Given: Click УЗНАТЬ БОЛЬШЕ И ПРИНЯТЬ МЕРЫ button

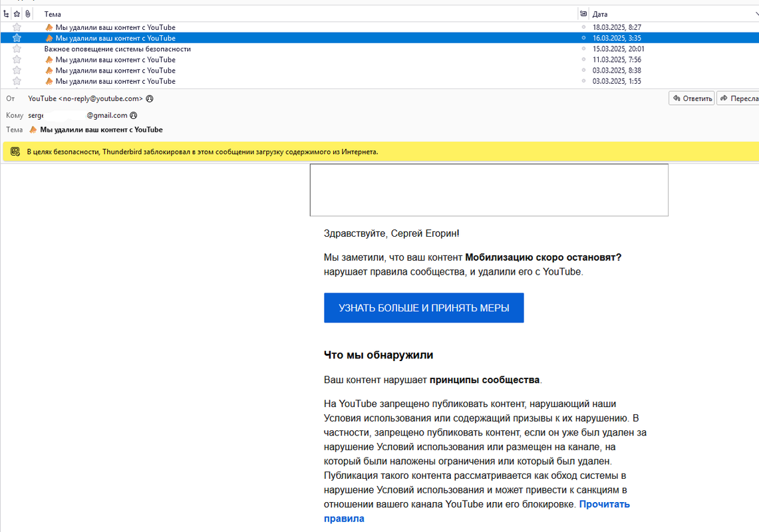Looking at the screenshot, I should (x=424, y=308).
